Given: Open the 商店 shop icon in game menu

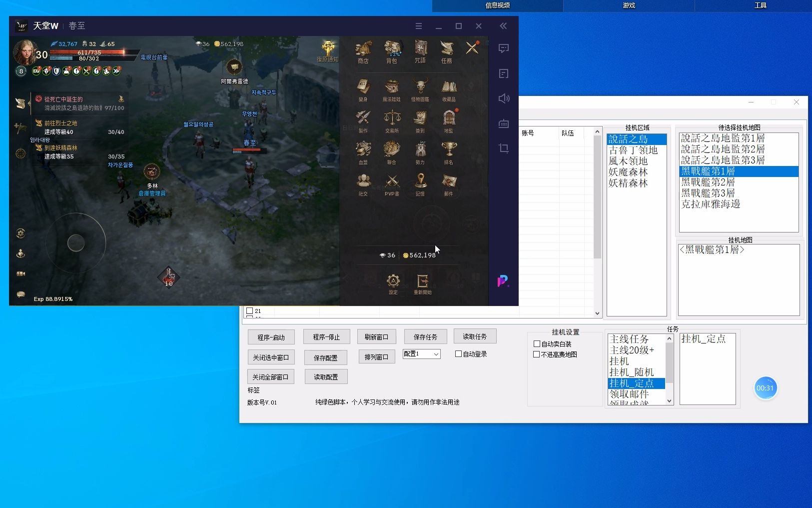Looking at the screenshot, I should pos(363,51).
